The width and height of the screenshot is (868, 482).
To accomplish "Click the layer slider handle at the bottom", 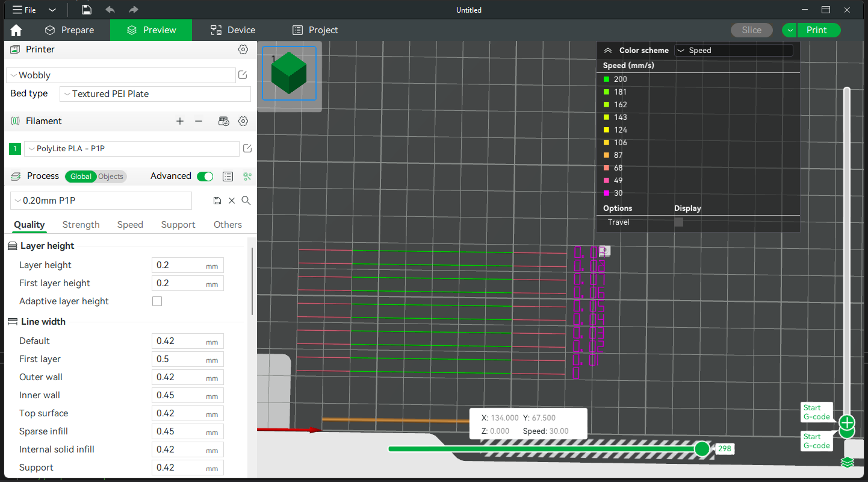I will click(x=702, y=448).
